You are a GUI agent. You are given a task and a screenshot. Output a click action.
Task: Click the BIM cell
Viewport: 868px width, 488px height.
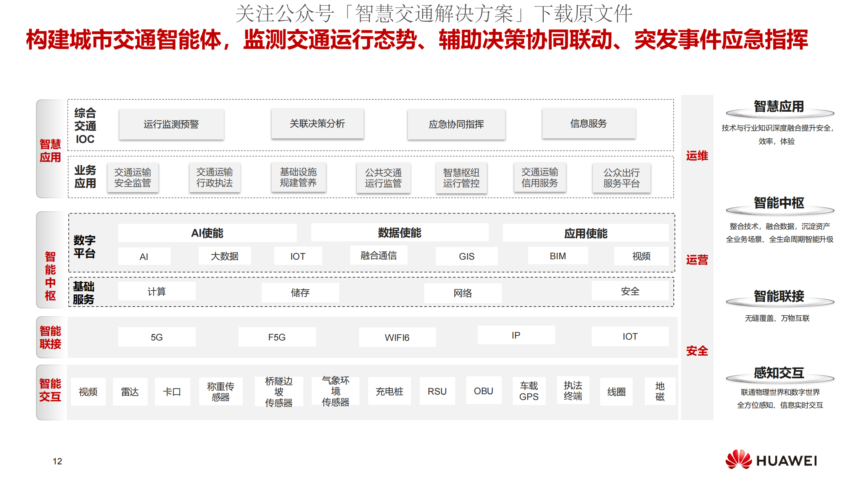558,255
